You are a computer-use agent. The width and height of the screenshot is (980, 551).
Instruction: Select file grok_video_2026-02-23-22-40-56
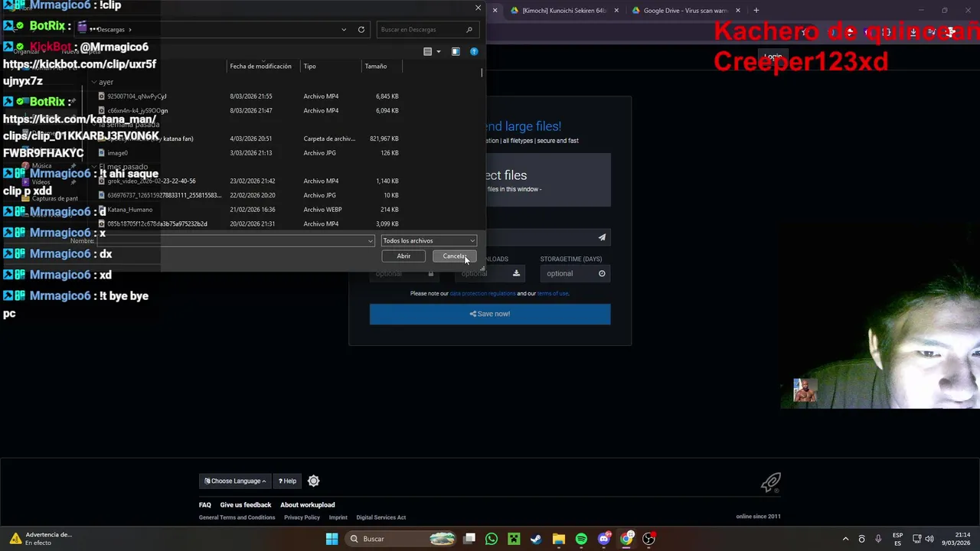(x=152, y=181)
